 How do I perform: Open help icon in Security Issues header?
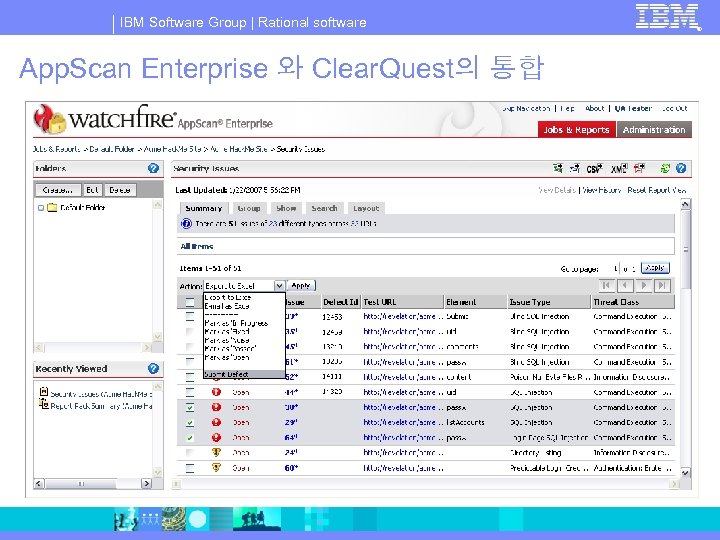click(x=681, y=169)
